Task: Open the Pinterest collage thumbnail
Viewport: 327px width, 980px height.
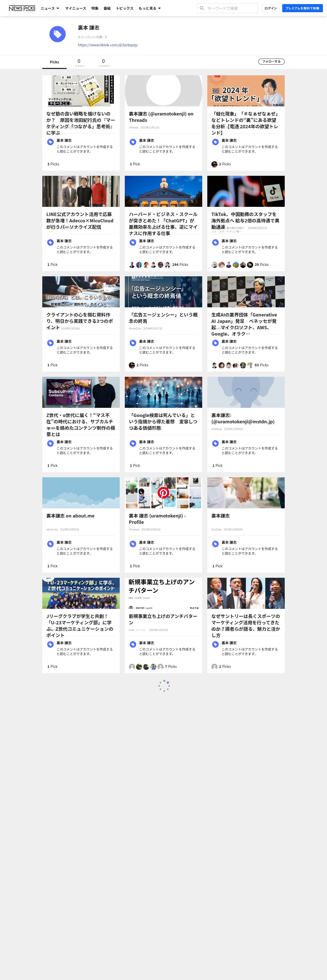Action: tap(163, 493)
